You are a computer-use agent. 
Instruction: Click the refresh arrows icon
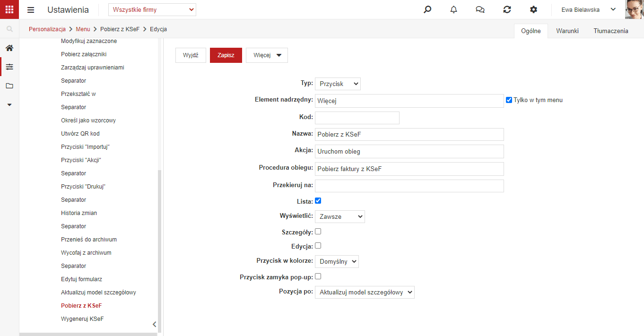507,9
